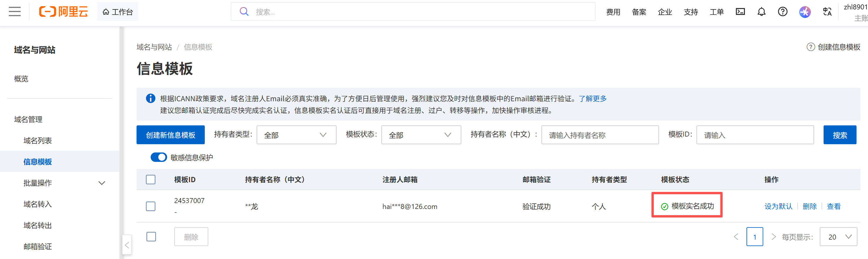
Task: Go to 概览 in the sidebar
Action: [x=21, y=79]
